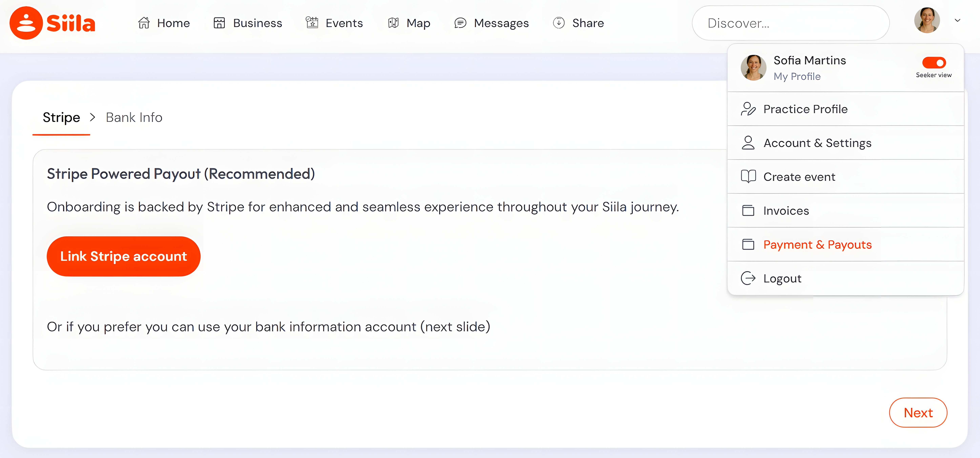
Task: Select Payment & Payouts menu entry
Action: 845,244
